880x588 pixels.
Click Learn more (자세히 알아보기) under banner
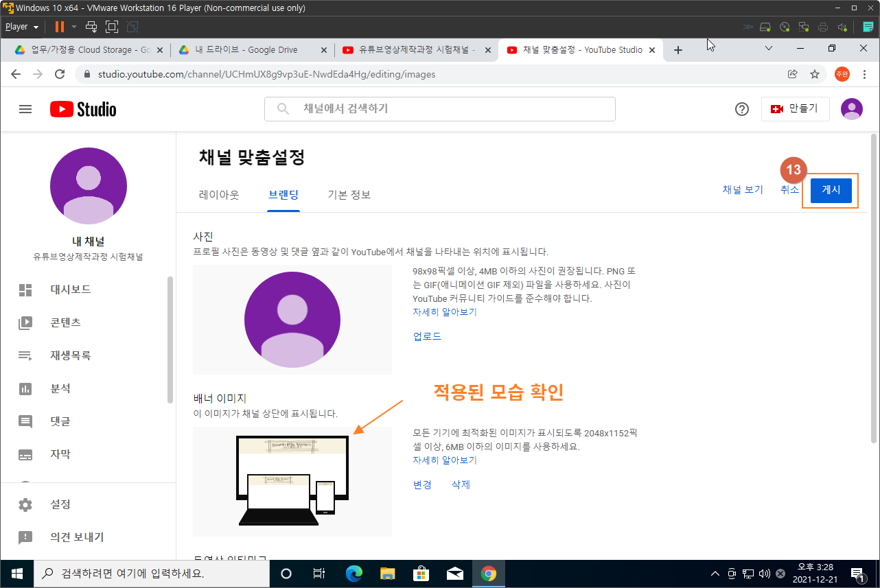[x=445, y=460]
